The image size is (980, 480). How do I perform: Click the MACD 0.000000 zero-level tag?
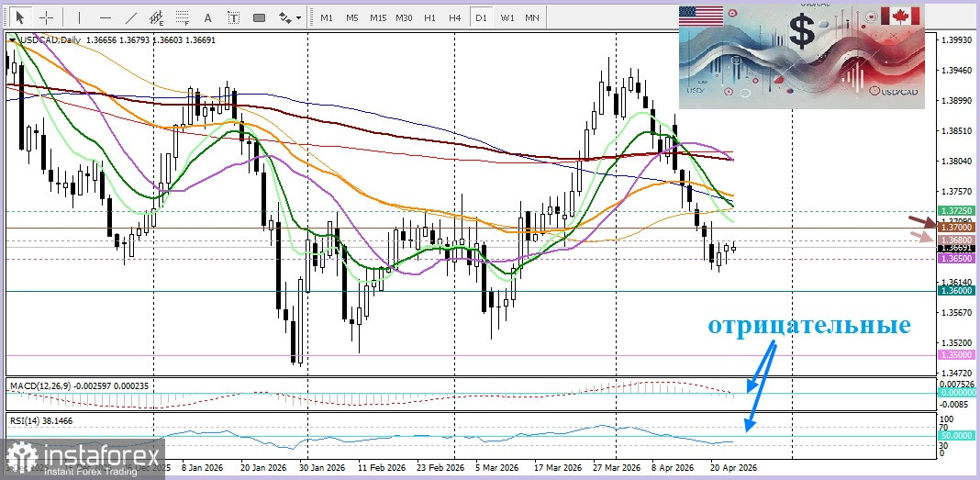(x=956, y=393)
